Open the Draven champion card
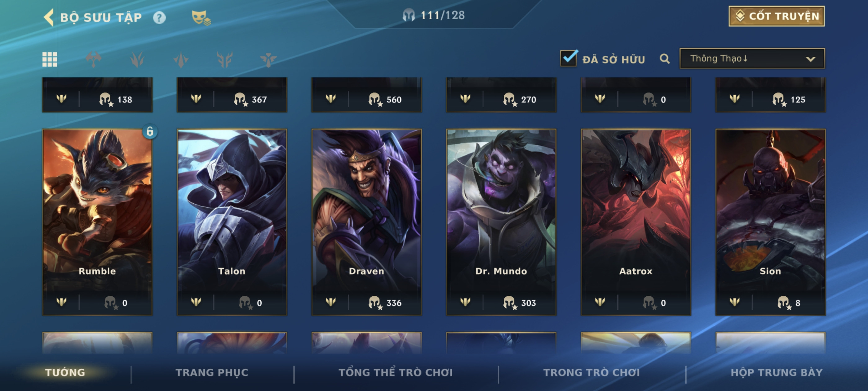The image size is (868, 391). (366, 222)
